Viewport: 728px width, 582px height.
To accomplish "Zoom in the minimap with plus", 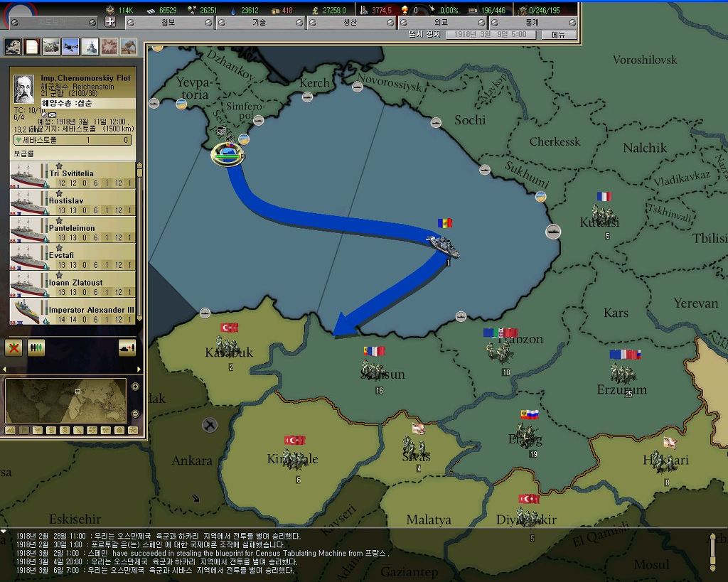I will [135, 387].
